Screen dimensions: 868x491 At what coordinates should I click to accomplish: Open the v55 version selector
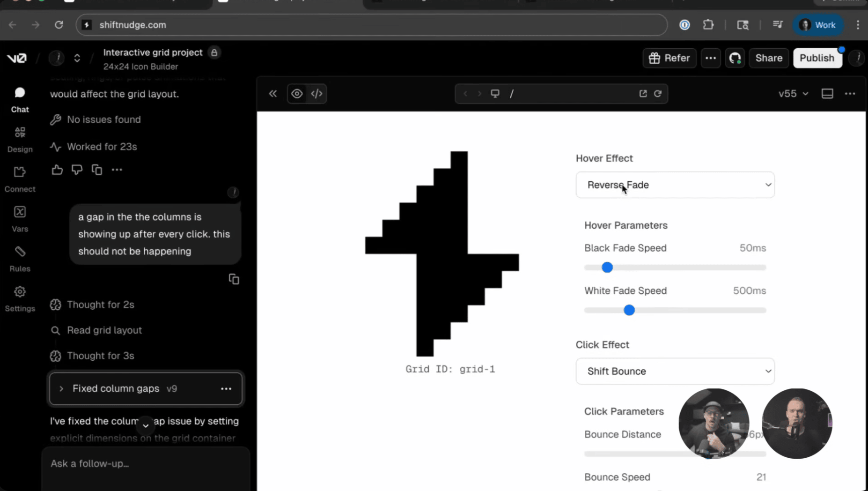click(793, 94)
